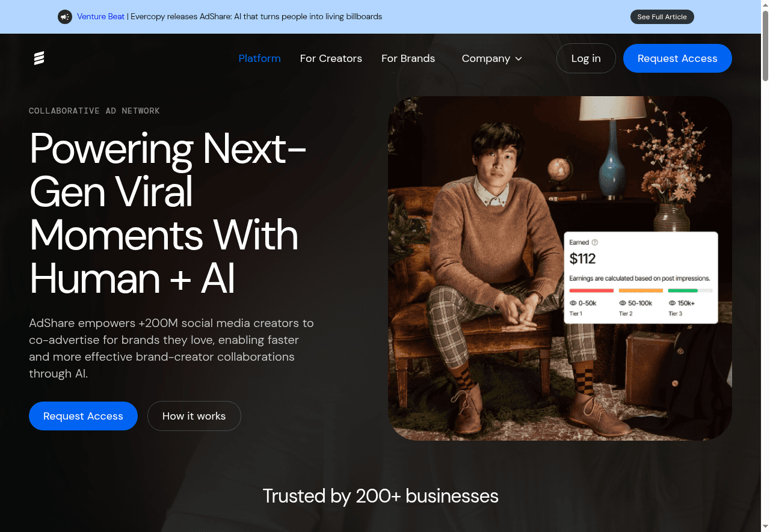This screenshot has height=532, width=770.
Task: Expand the Company dropdown menu
Action: pos(491,58)
